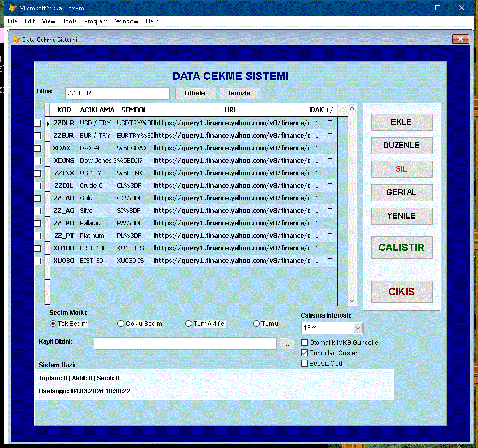Enable the Otomatik IMKB Guncelle checkbox
Image resolution: width=478 pixels, height=448 pixels.
(305, 343)
